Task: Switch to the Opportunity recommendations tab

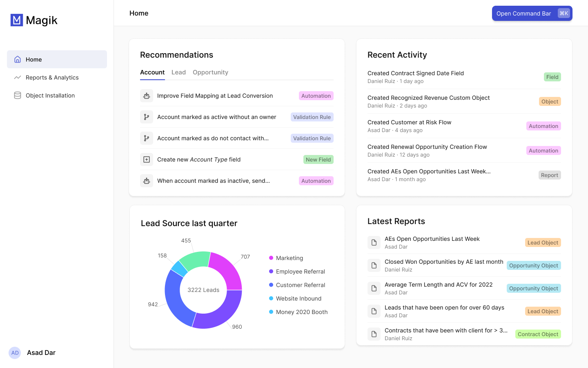Action: click(210, 72)
